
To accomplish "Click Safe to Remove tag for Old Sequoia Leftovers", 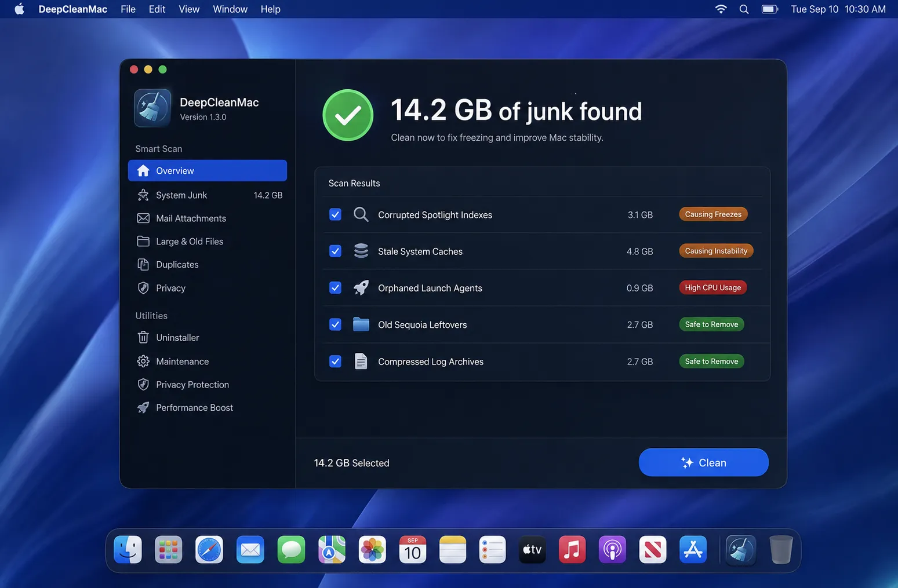I will [711, 324].
